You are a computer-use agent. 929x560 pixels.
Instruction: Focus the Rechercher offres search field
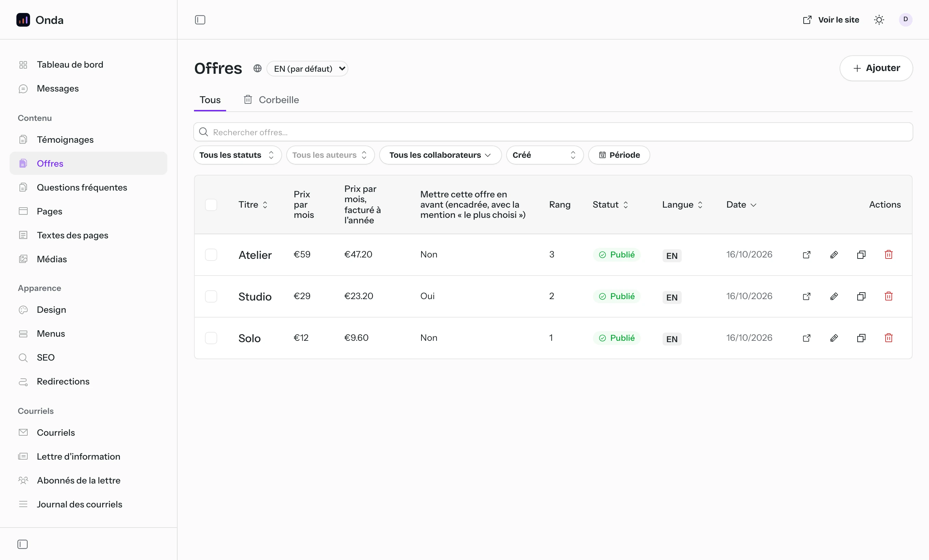(x=553, y=132)
